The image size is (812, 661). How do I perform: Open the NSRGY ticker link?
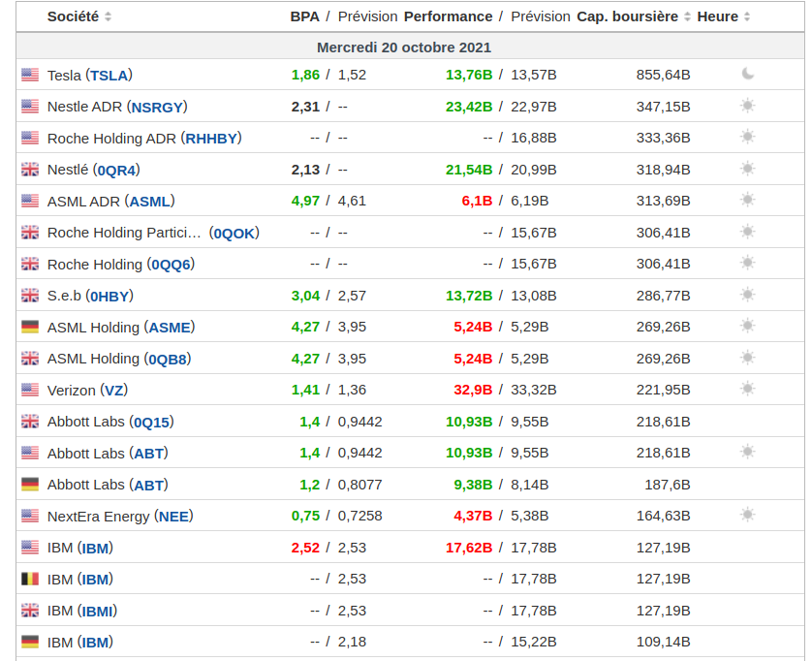pos(157,108)
